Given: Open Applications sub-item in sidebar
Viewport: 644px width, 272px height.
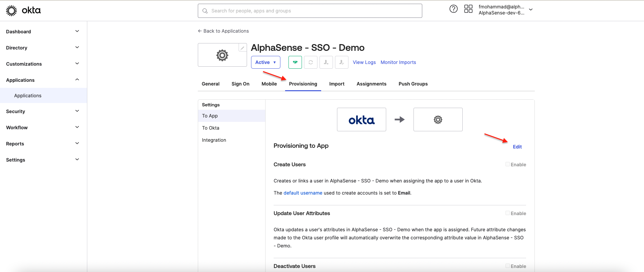Looking at the screenshot, I should [x=43, y=96].
